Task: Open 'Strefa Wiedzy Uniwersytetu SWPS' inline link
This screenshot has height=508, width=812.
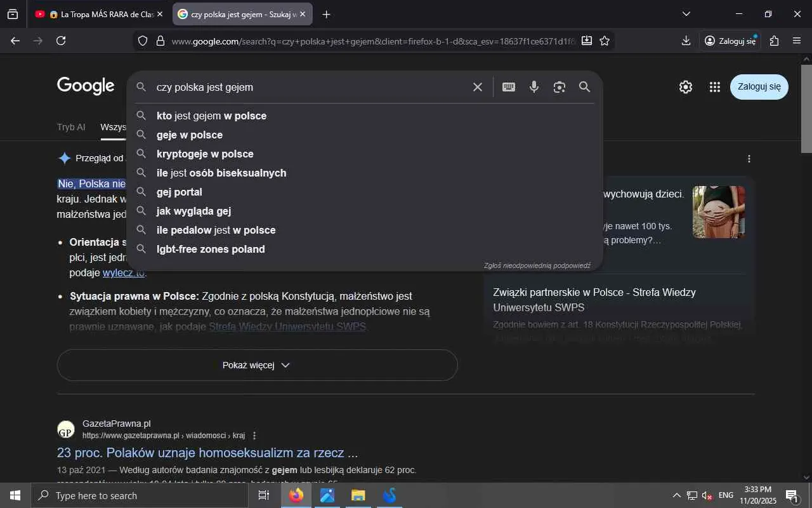Action: tap(287, 327)
